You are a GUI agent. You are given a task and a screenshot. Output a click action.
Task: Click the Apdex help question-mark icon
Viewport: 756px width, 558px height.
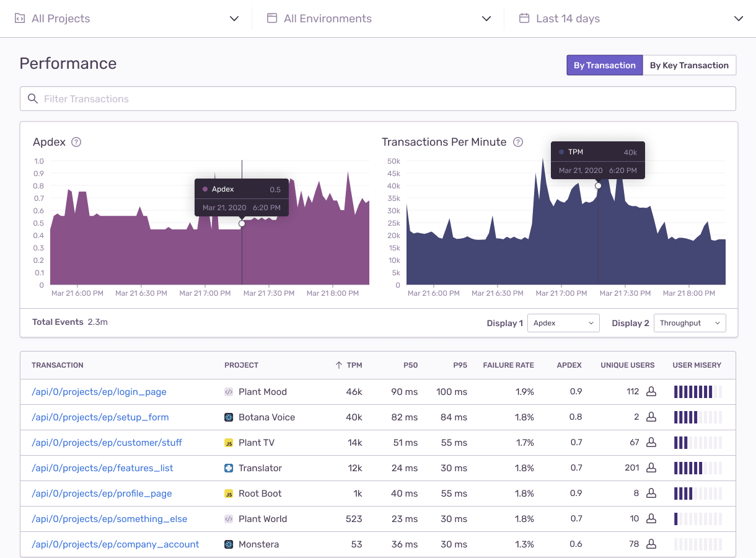[76, 142]
